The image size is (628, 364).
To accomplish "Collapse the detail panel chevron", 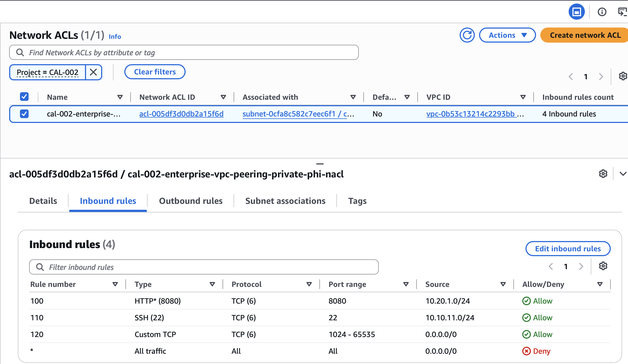I will click(x=623, y=174).
